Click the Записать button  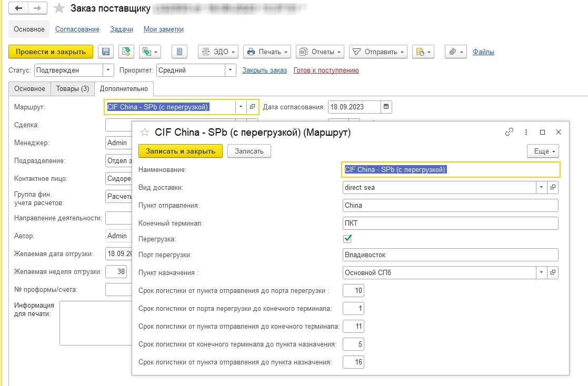tap(249, 151)
